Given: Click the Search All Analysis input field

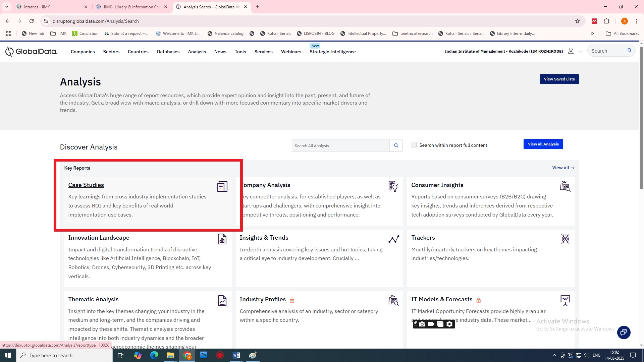Looking at the screenshot, I should 340,145.
